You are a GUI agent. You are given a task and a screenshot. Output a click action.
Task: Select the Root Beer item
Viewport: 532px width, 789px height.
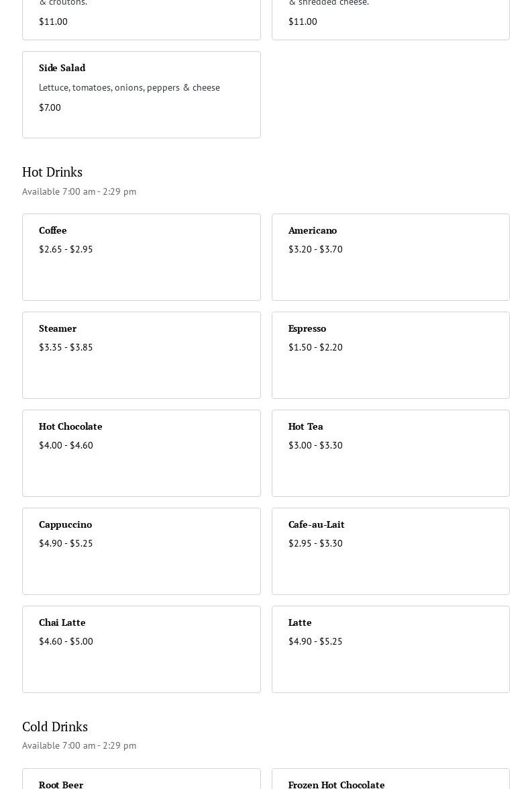click(141, 780)
